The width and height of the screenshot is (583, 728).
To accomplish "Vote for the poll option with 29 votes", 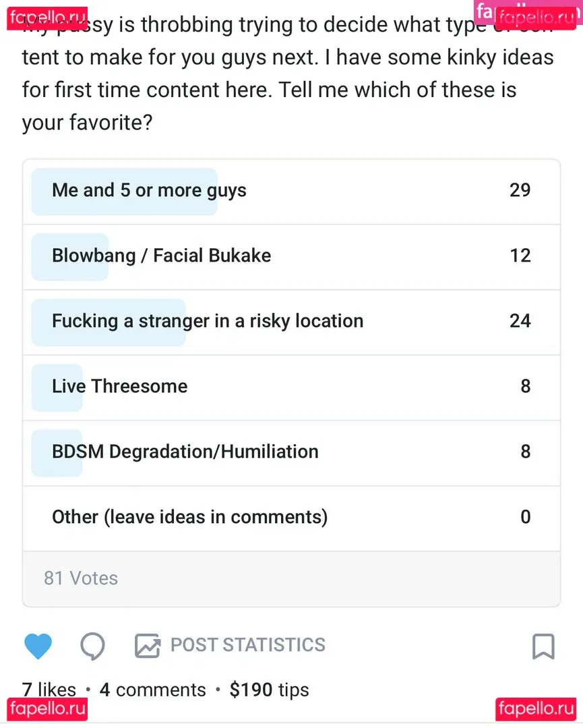I will [x=291, y=191].
